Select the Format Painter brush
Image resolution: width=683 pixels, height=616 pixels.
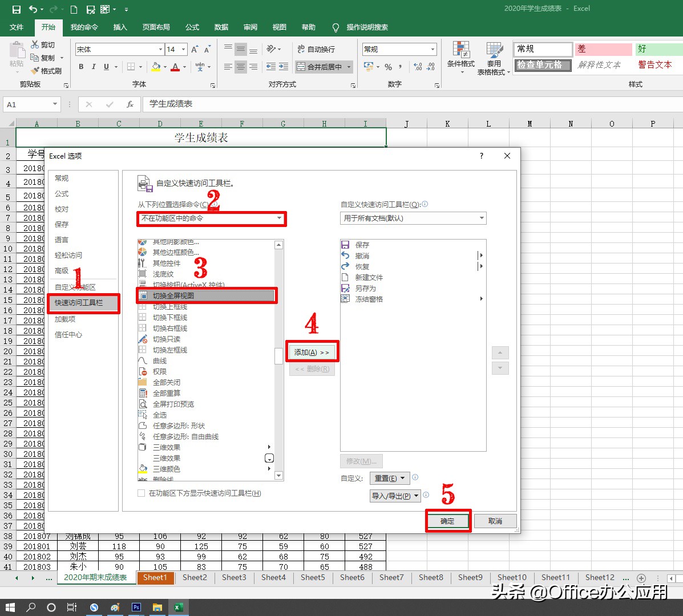tap(35, 71)
